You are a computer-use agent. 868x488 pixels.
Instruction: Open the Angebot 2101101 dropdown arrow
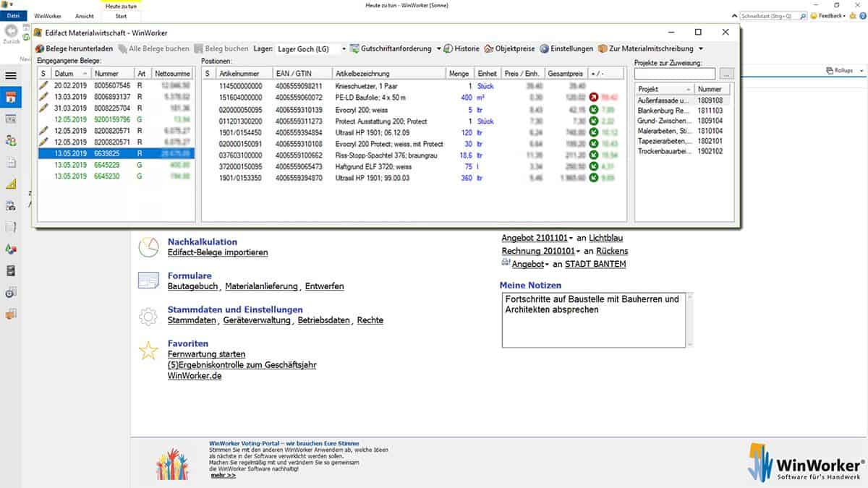pyautogui.click(x=571, y=238)
